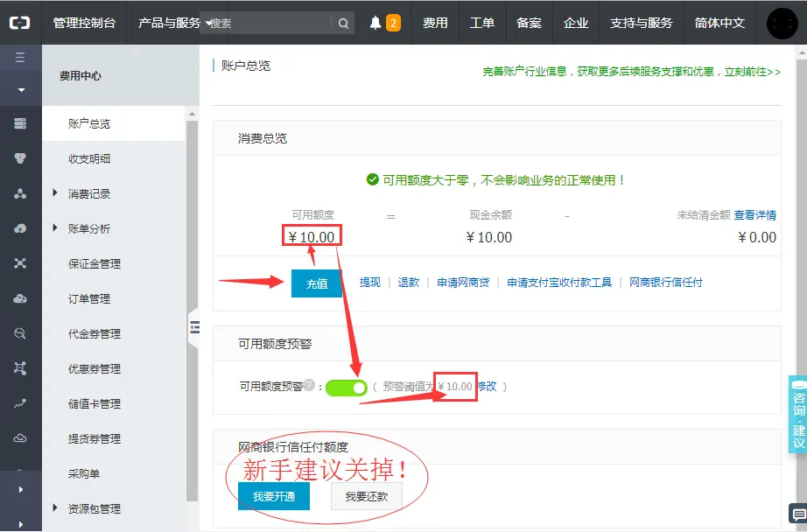Click the Alibaba Cloud logo icon
This screenshot has width=807, height=532.
(x=19, y=23)
